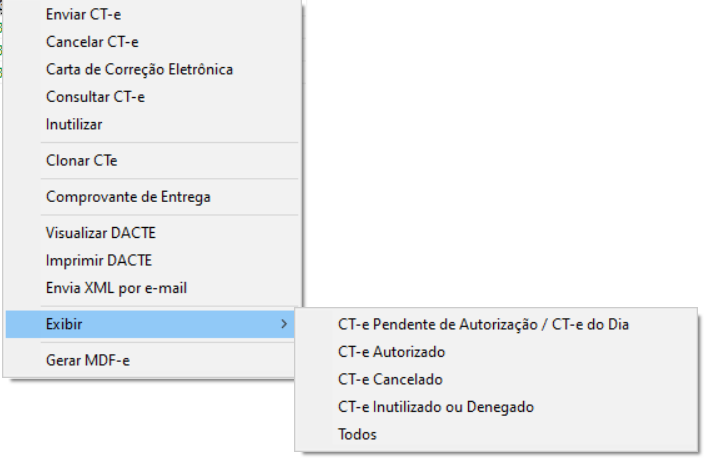This screenshot has height=459, width=706.
Task: Select Gerar MDF-e option
Action: point(88,360)
